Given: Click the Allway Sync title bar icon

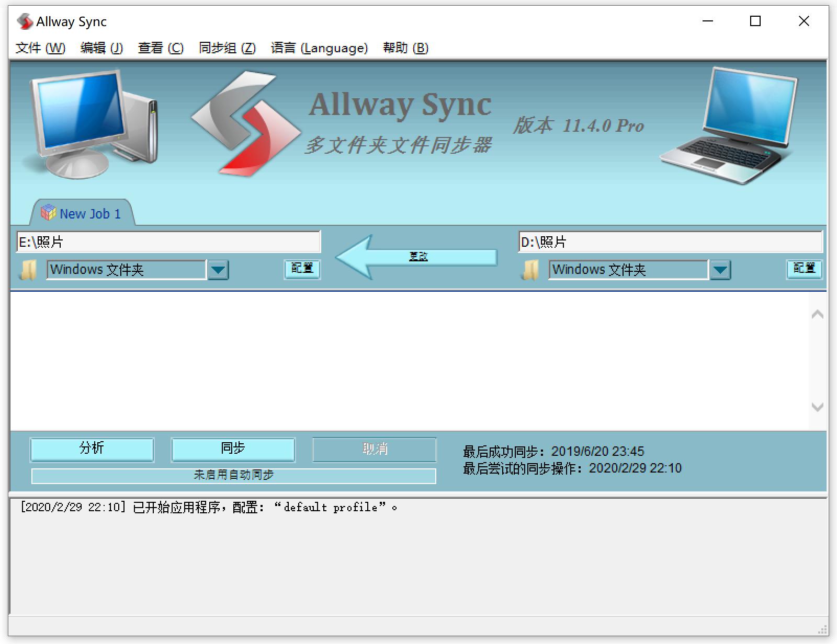Looking at the screenshot, I should [x=24, y=22].
